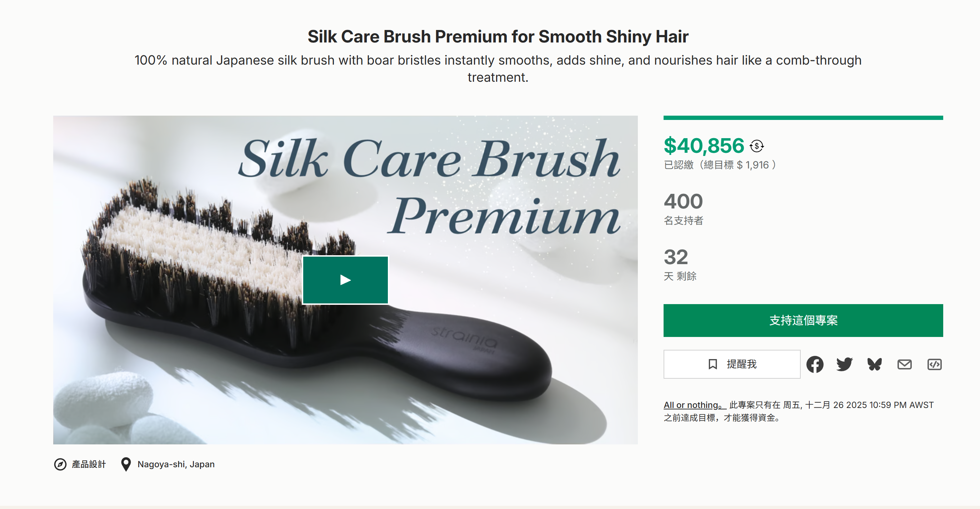Click the location pin icon for Nagoya-shi
The image size is (980, 509).
126,464
